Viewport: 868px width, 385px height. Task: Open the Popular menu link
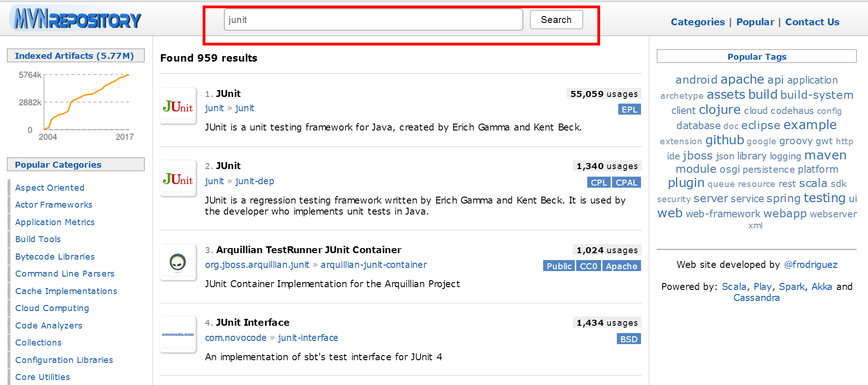coord(755,22)
